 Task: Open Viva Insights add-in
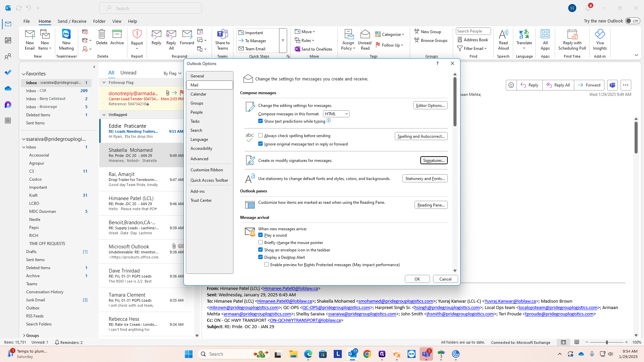pyautogui.click(x=600, y=40)
